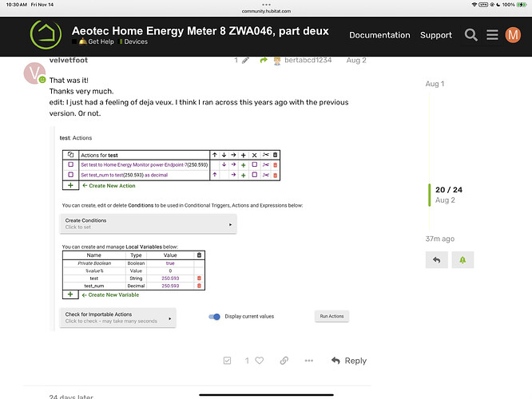
Task: Open Support in the header
Action: pos(435,35)
